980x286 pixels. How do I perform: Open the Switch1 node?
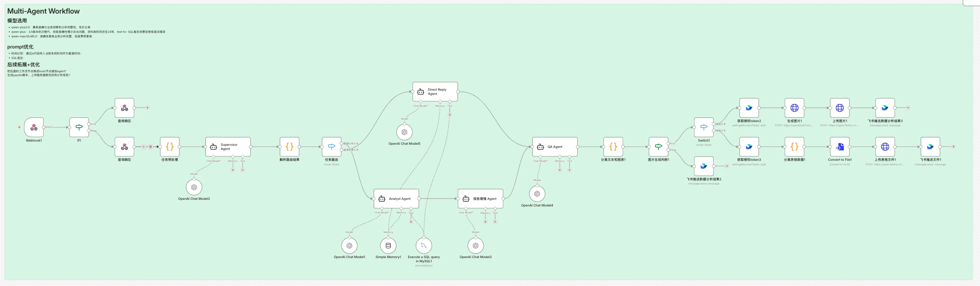coord(704,127)
